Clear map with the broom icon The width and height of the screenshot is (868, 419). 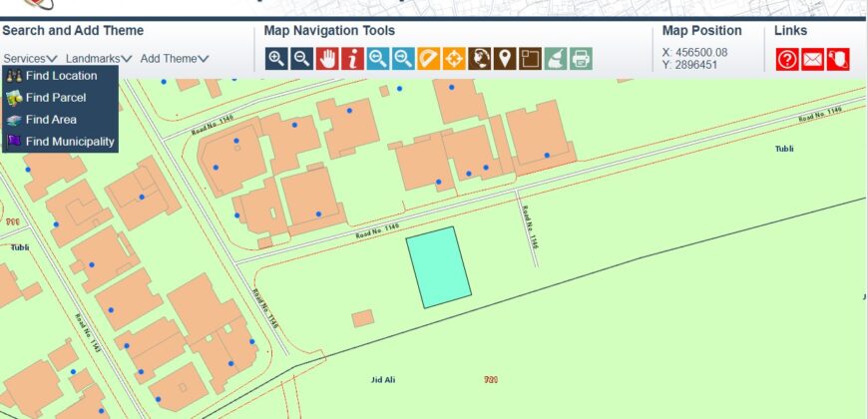point(556,58)
